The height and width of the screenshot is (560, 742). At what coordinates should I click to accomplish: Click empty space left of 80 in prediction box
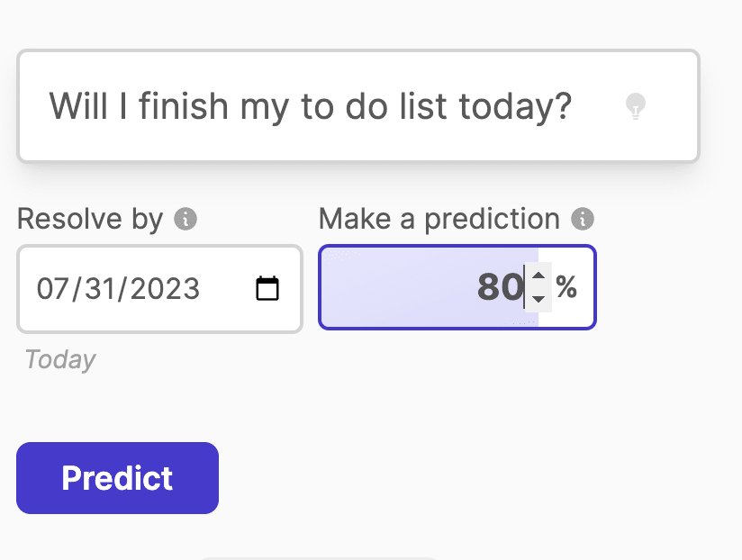pos(396,288)
